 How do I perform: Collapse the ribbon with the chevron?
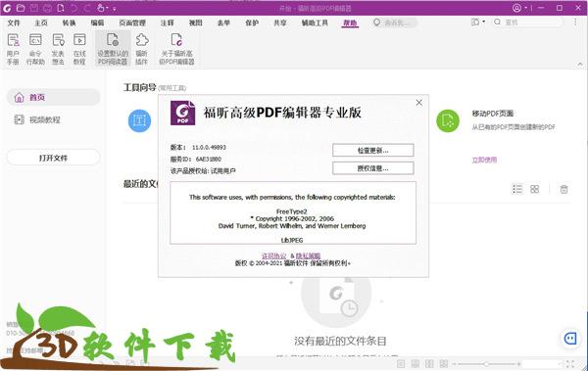tap(580, 65)
